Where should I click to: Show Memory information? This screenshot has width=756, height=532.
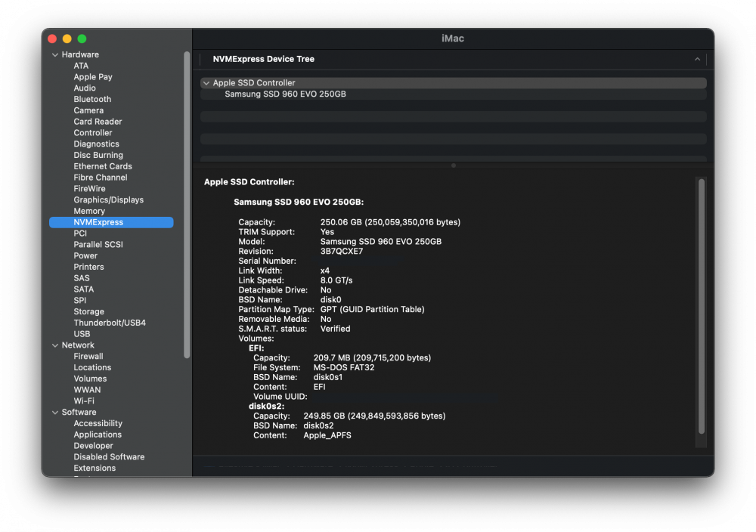click(89, 211)
